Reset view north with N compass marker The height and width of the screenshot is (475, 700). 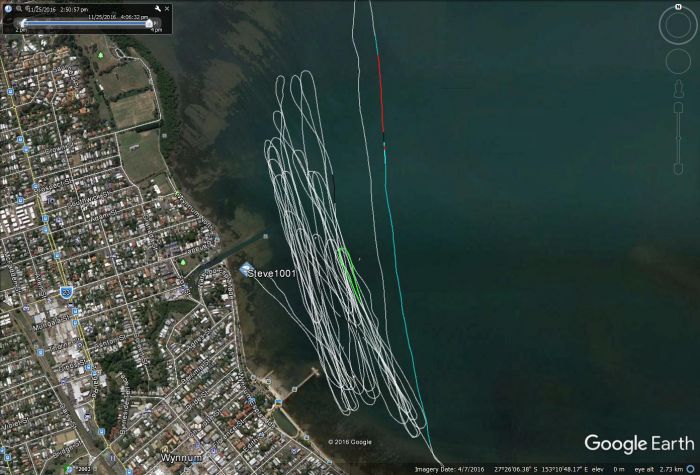[x=677, y=8]
